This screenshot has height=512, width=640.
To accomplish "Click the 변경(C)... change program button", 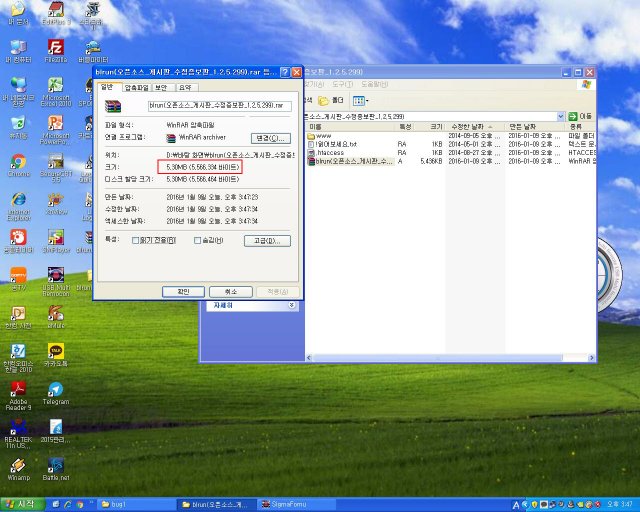I will click(x=271, y=138).
